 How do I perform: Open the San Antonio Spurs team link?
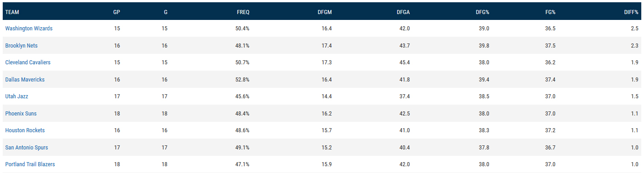click(x=27, y=148)
